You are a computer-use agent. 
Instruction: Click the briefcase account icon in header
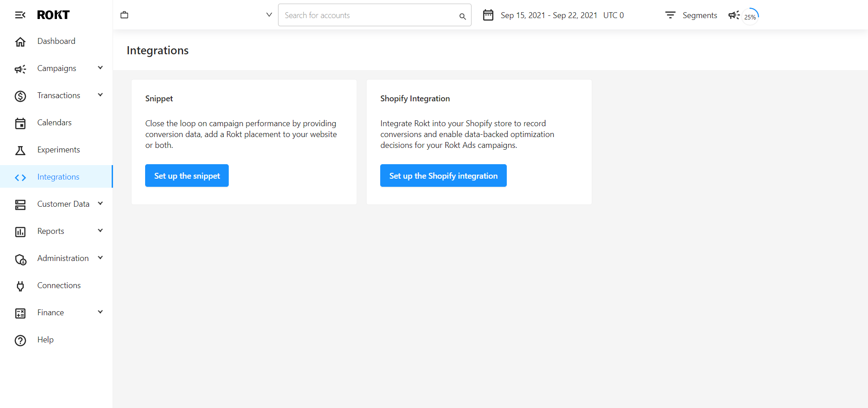[x=124, y=15]
